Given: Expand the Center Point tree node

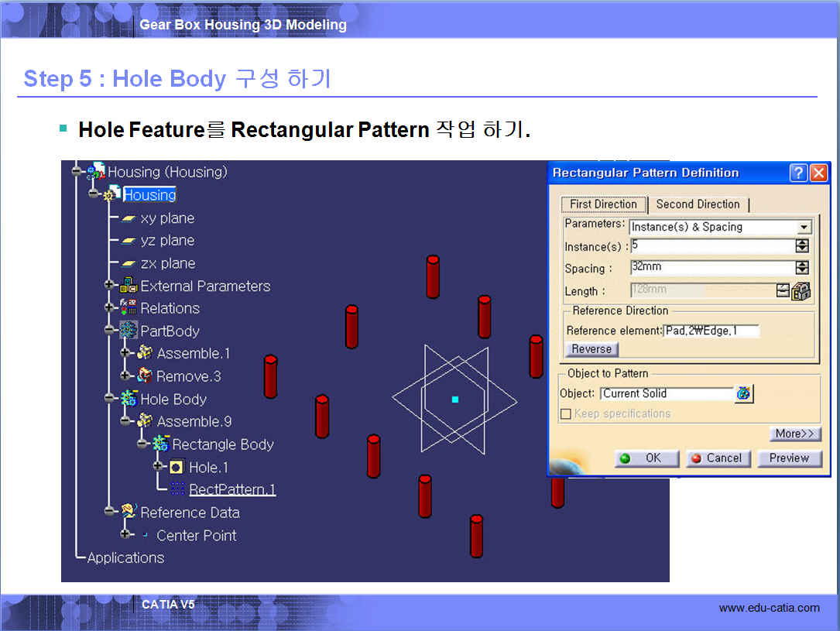Looking at the screenshot, I should (x=127, y=535).
